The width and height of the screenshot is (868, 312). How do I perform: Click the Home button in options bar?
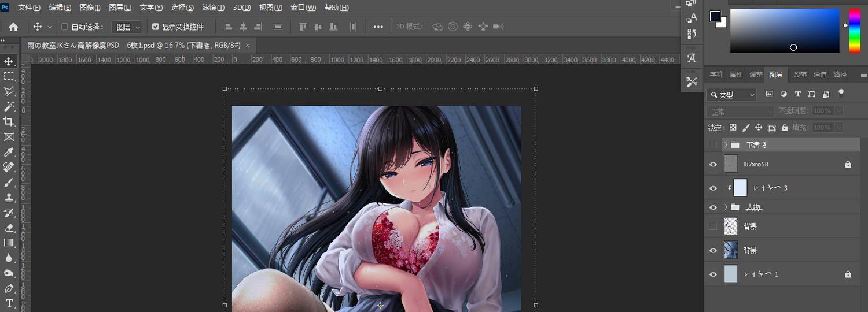click(13, 27)
